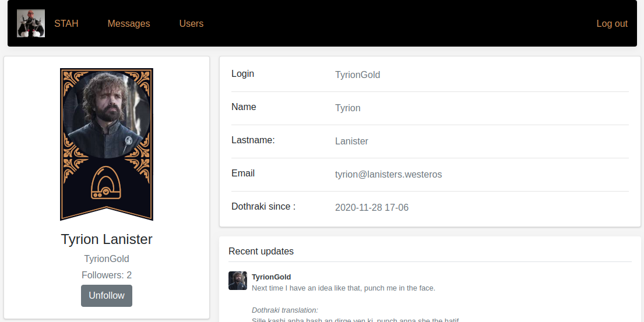644x322 pixels.
Task: Click the Login value TyrionGold
Action: (357, 75)
